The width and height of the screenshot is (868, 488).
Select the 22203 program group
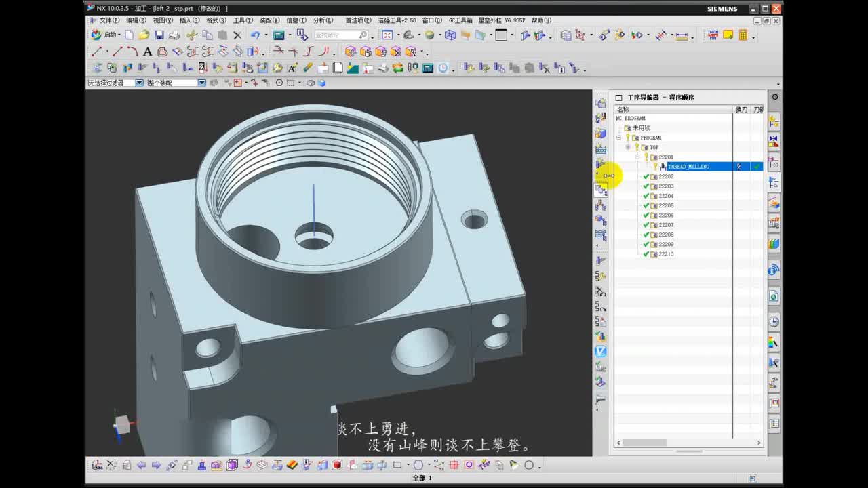click(666, 186)
